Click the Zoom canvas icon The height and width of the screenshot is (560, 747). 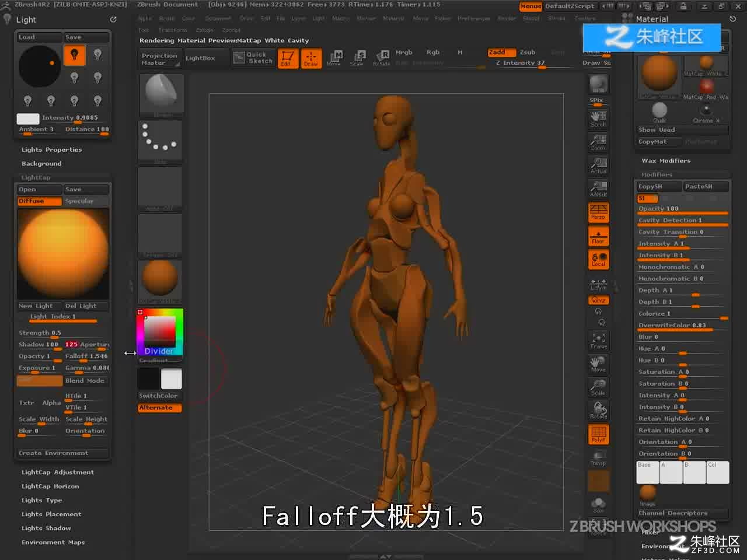[598, 142]
